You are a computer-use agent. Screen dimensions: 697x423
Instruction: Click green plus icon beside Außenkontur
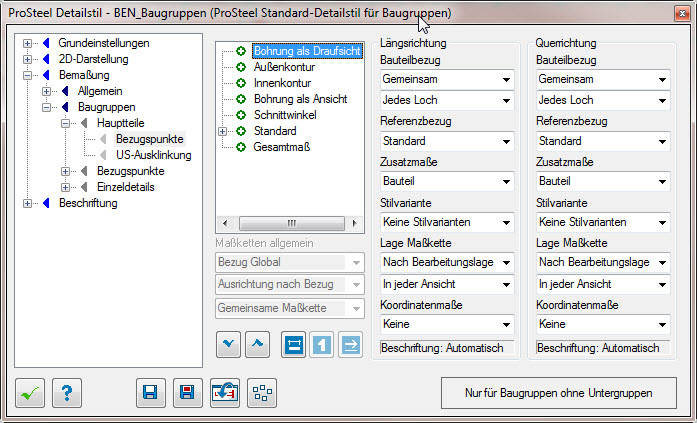[x=241, y=67]
